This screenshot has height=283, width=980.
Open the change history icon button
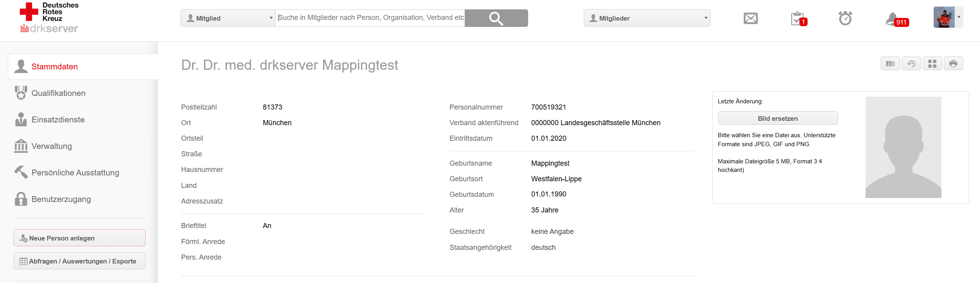[912, 64]
